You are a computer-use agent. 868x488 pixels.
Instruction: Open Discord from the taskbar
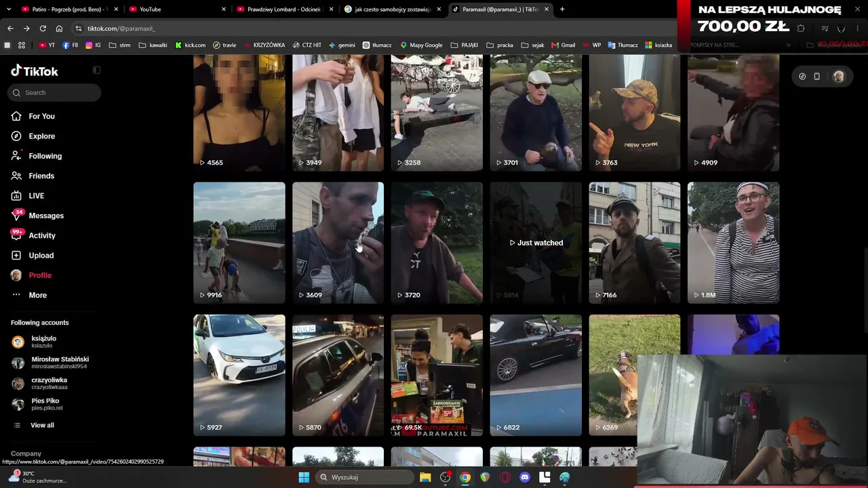pyautogui.click(x=524, y=477)
